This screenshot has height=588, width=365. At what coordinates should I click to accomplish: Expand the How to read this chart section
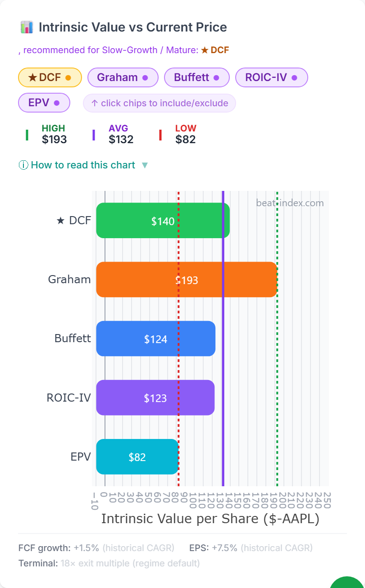[83, 165]
